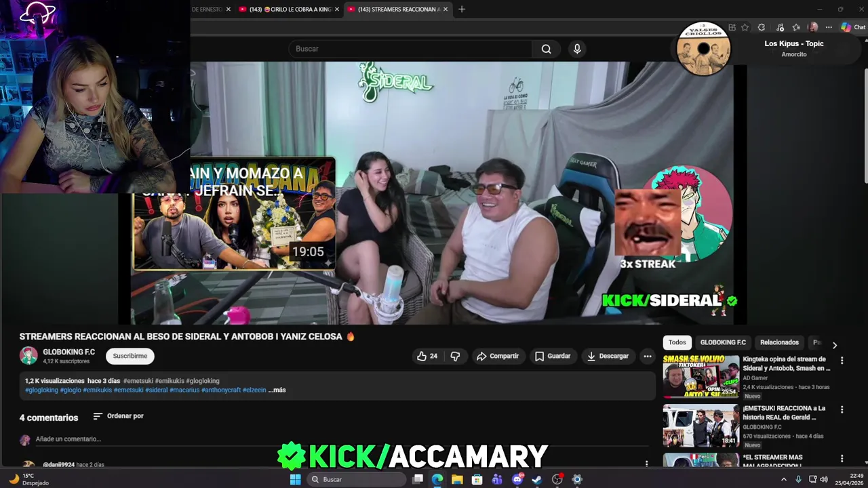Click the Descargar download button

[608, 356]
